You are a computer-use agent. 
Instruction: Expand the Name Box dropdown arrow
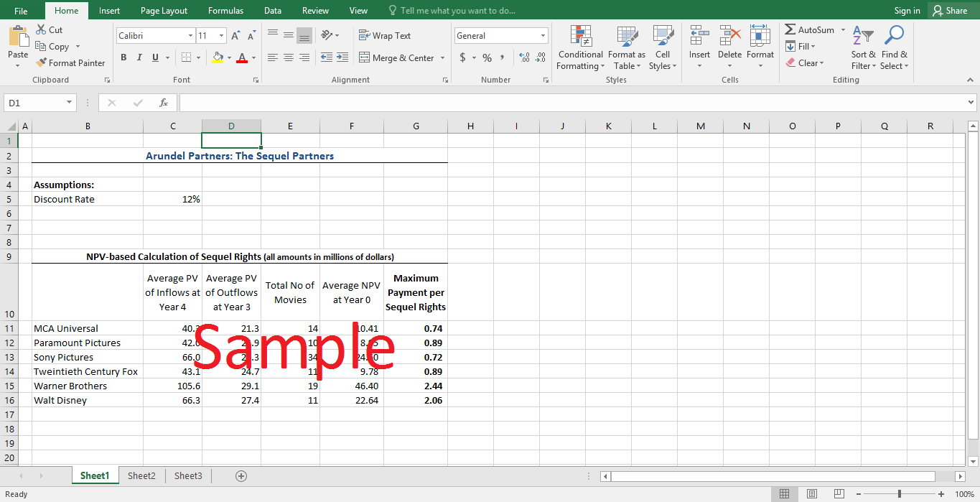[70, 103]
